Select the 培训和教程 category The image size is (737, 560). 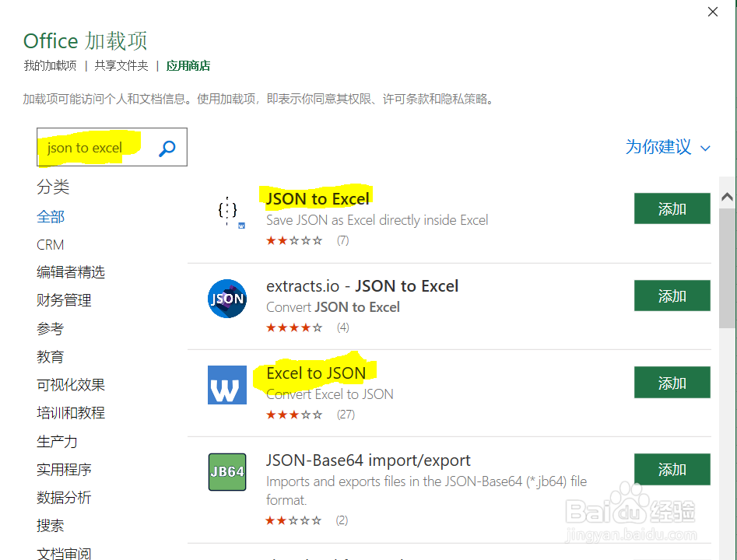[x=71, y=413]
